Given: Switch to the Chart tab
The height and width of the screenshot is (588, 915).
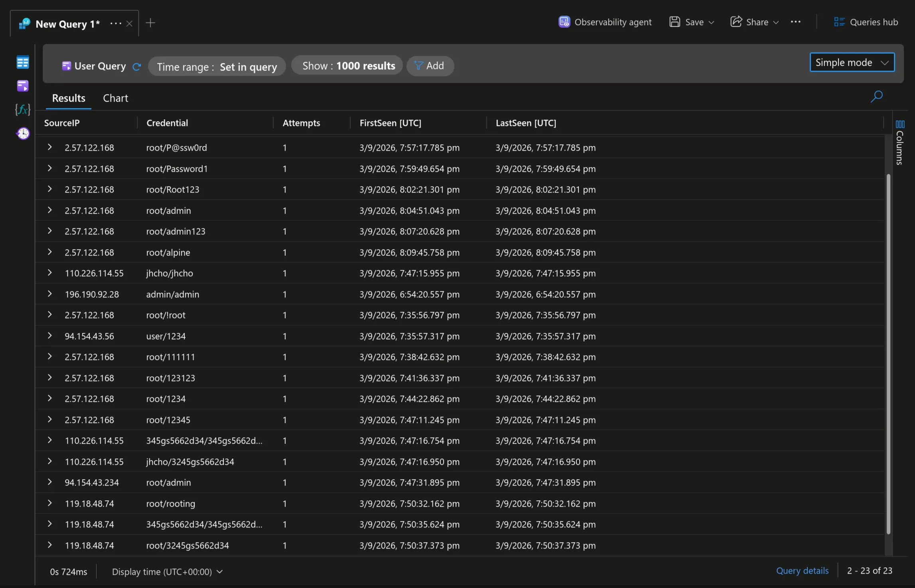Looking at the screenshot, I should pos(116,98).
